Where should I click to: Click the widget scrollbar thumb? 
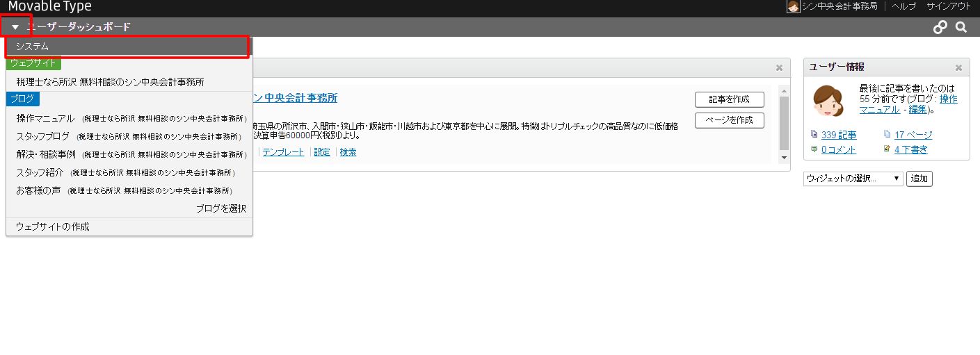pyautogui.click(x=785, y=124)
